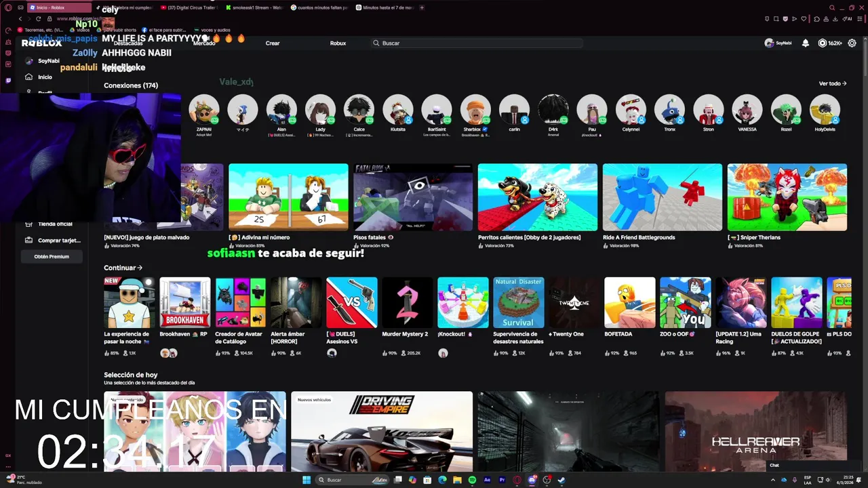Click the Roblox Buscar search field
The height and width of the screenshot is (488, 868).
[477, 43]
